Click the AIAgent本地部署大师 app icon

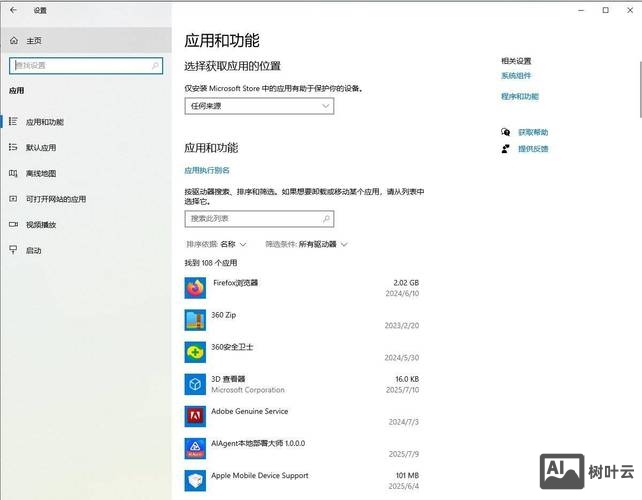pos(195,448)
